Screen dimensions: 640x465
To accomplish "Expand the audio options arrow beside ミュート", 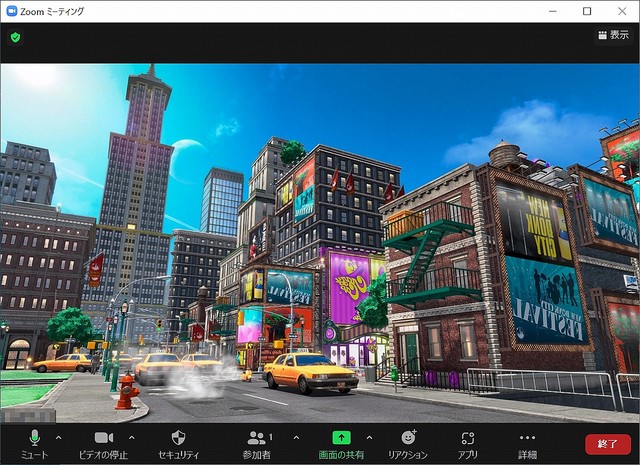I will [x=58, y=438].
